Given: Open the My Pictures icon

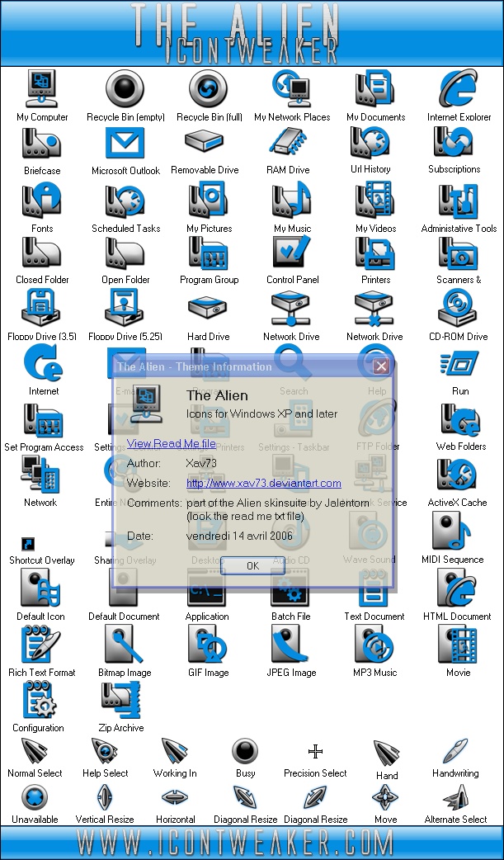Looking at the screenshot, I should [x=209, y=201].
